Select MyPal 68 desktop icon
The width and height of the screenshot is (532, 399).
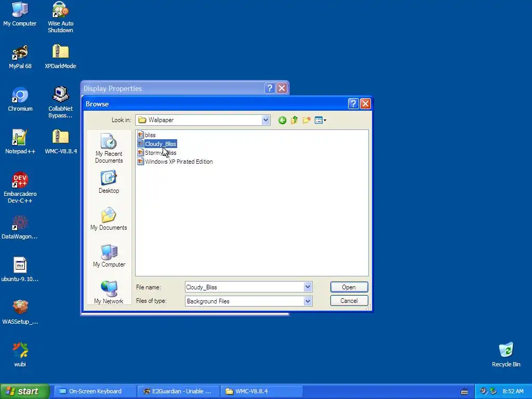(20, 57)
